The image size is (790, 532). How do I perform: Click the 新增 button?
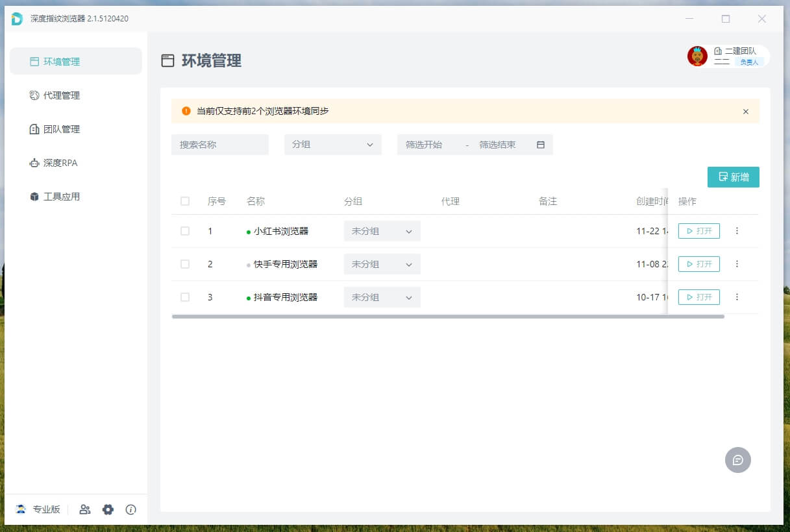click(x=733, y=177)
